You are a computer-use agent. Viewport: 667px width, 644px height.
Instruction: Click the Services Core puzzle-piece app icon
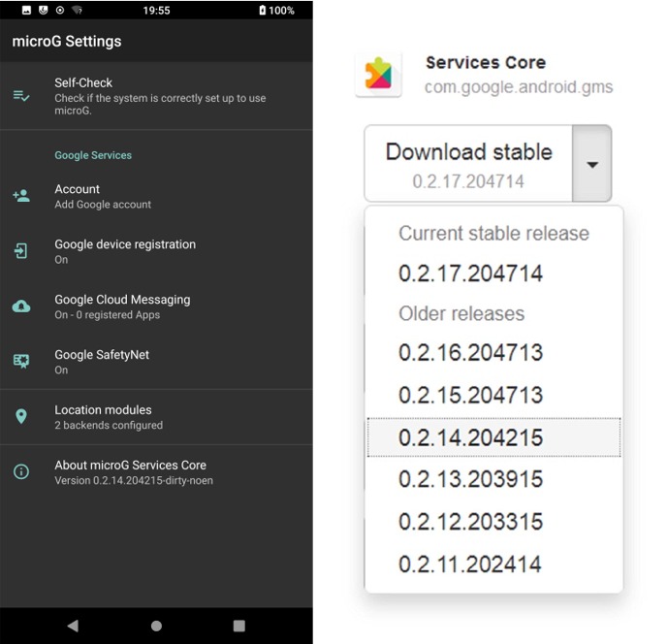point(378,75)
